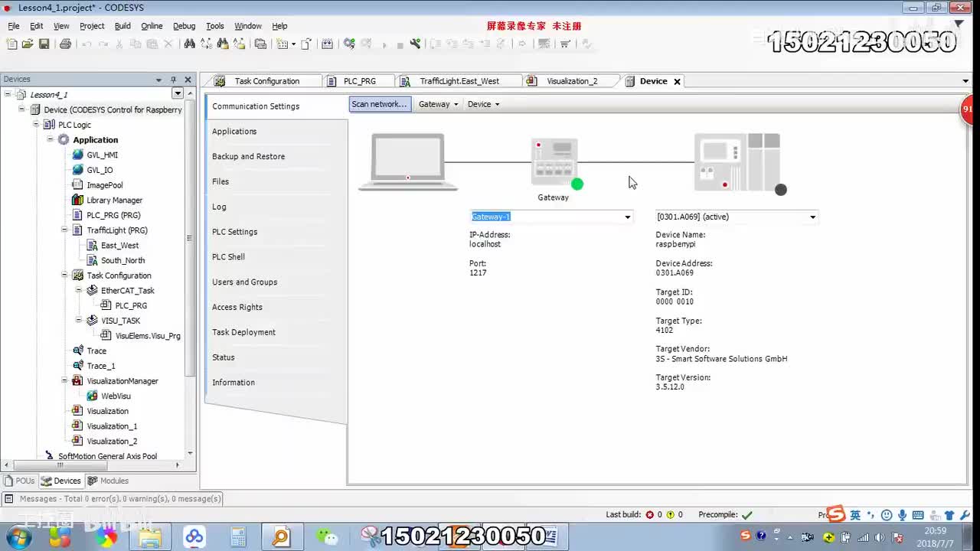Open the PLC Shell page
Image resolution: width=980 pixels, height=551 pixels.
click(x=228, y=257)
